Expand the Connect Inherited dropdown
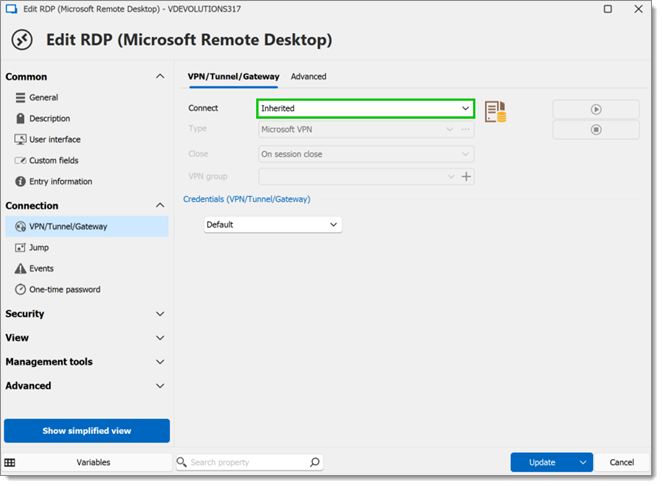Image resolution: width=662 pixels, height=486 pixels. [x=365, y=109]
